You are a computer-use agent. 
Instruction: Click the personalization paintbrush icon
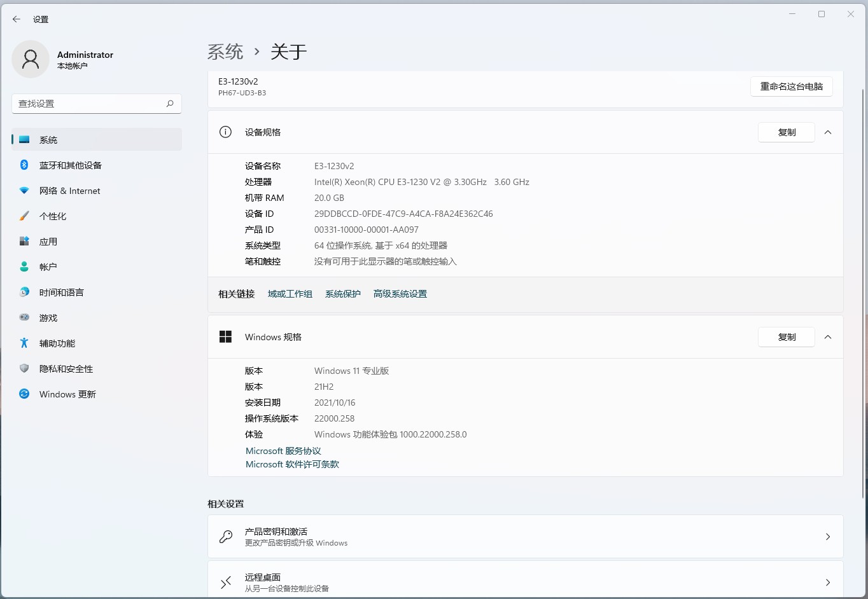point(24,216)
